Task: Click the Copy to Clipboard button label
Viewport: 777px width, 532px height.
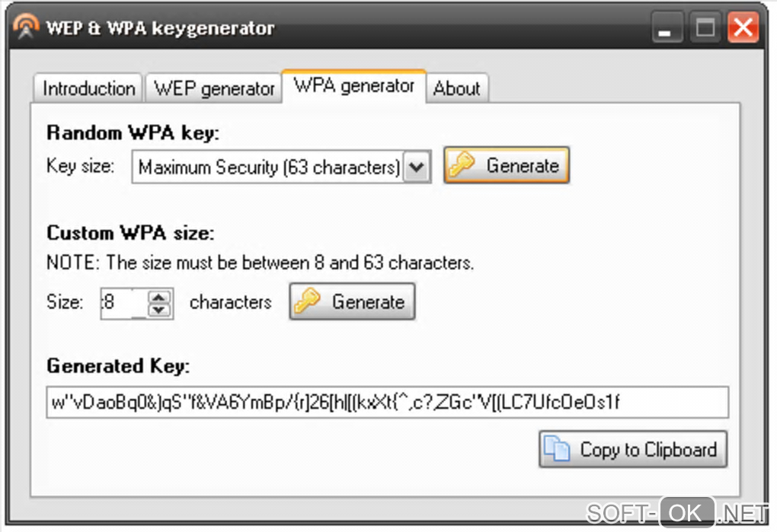Action: (x=648, y=449)
